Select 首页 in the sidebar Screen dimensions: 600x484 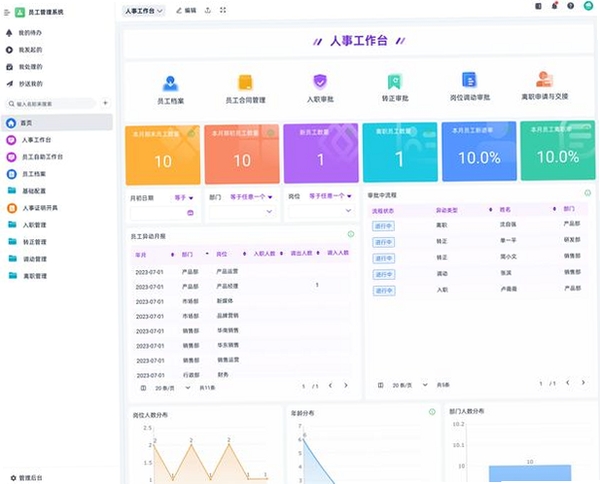coord(57,123)
